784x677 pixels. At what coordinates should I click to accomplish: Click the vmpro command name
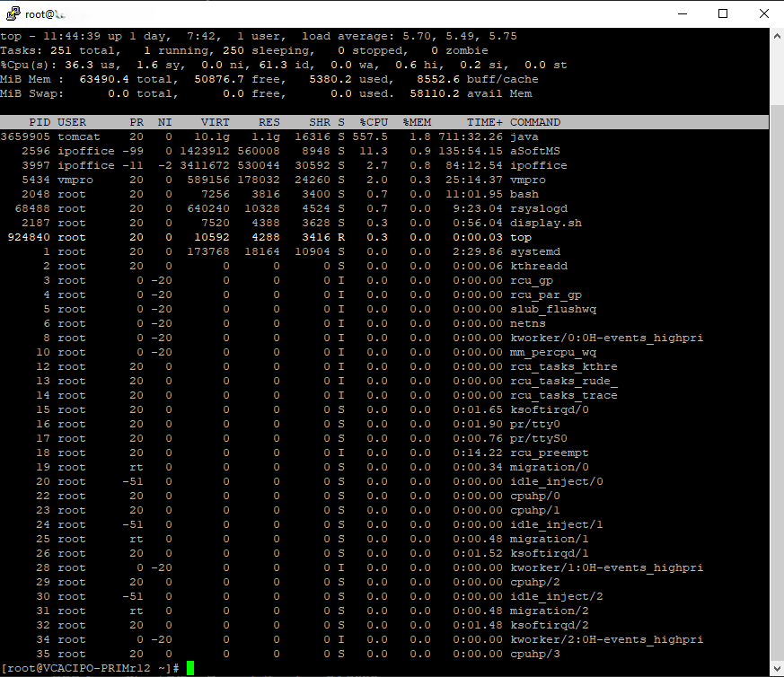528,180
